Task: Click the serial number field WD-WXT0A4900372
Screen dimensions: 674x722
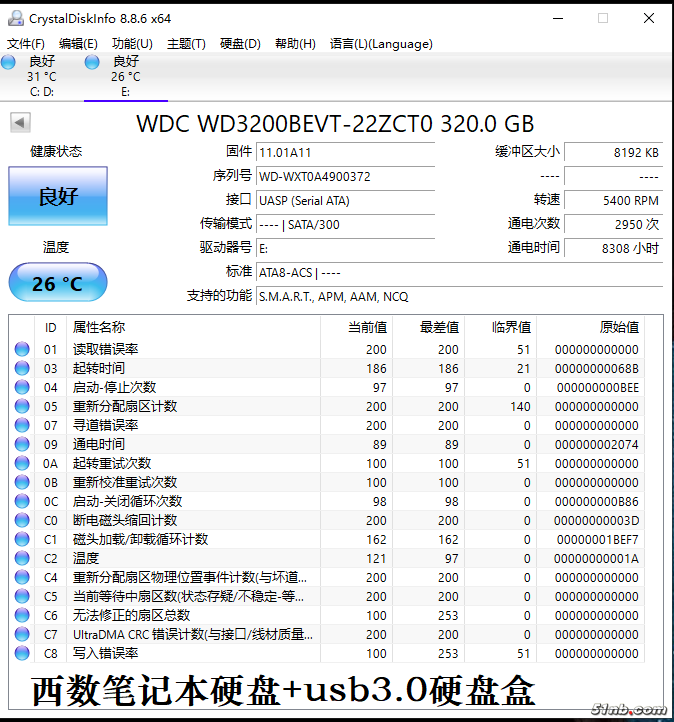Action: coord(345,176)
